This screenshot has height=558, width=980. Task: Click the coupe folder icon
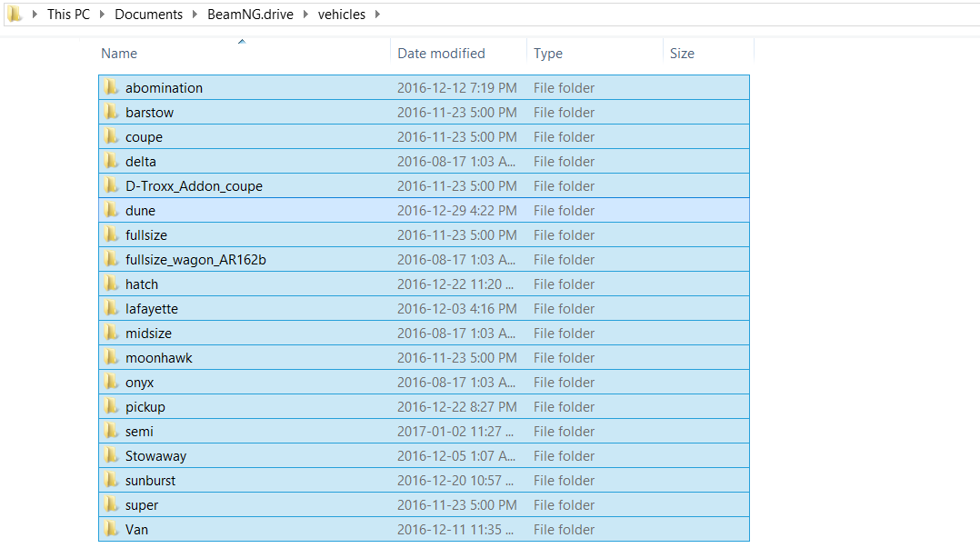[x=111, y=136]
